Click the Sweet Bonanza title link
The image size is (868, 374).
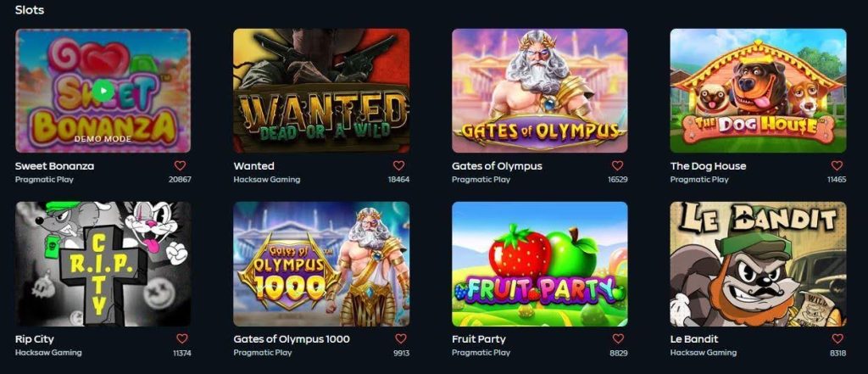[54, 165]
